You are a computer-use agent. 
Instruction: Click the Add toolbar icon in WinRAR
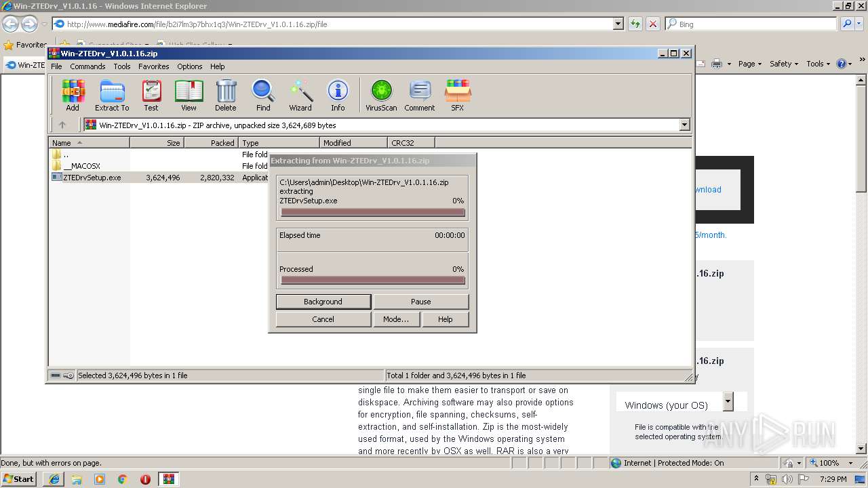[x=73, y=95]
